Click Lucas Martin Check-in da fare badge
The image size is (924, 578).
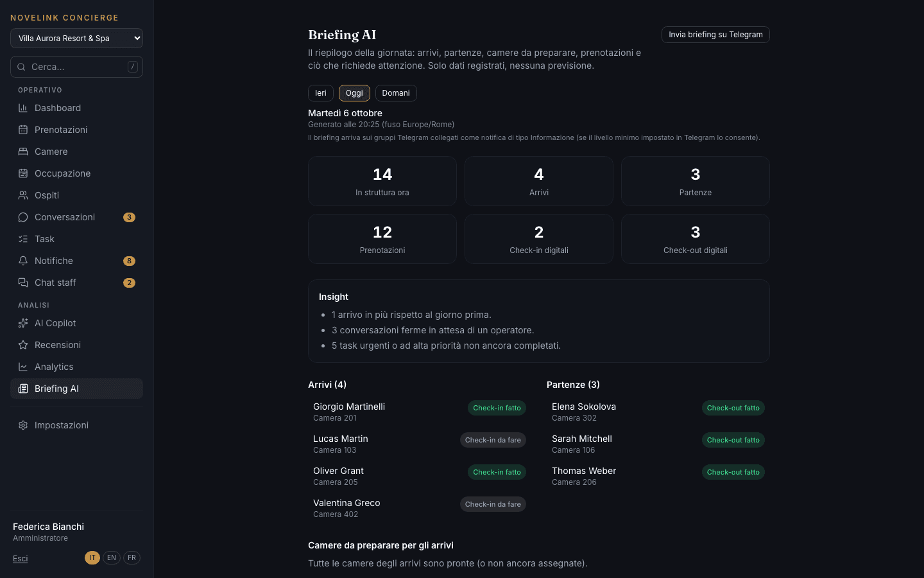coord(493,440)
